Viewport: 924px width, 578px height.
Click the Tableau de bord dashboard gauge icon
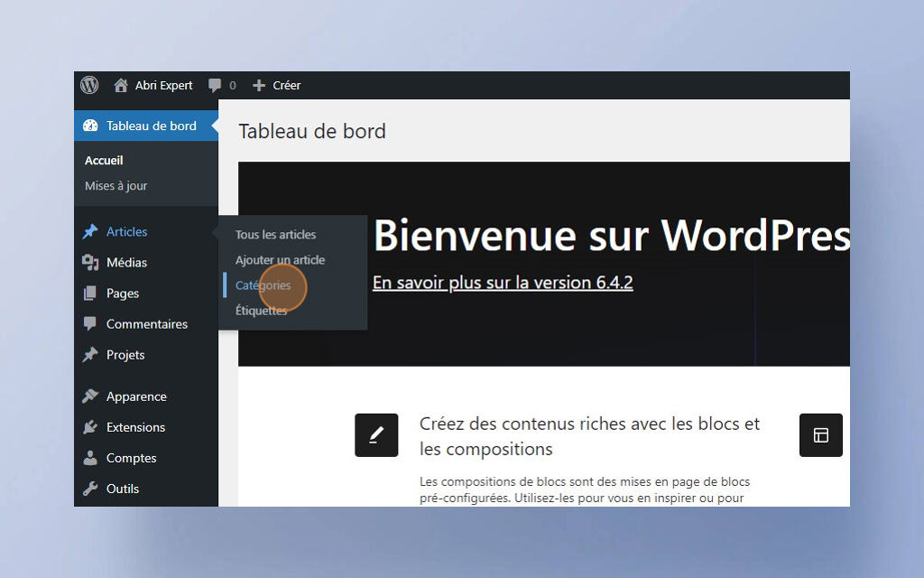pyautogui.click(x=90, y=126)
